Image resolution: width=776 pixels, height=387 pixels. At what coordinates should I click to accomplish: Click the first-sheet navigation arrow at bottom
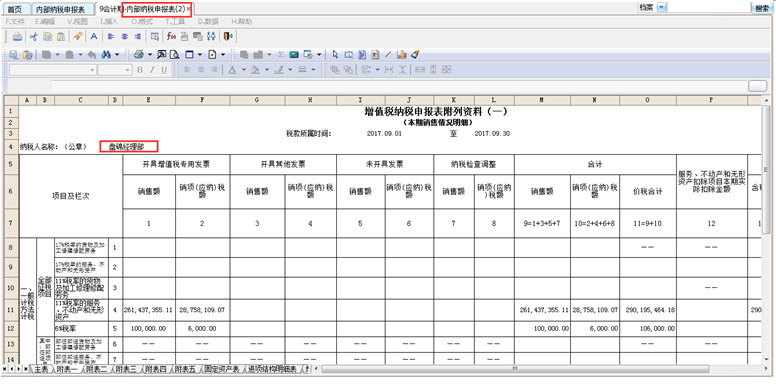point(5,369)
